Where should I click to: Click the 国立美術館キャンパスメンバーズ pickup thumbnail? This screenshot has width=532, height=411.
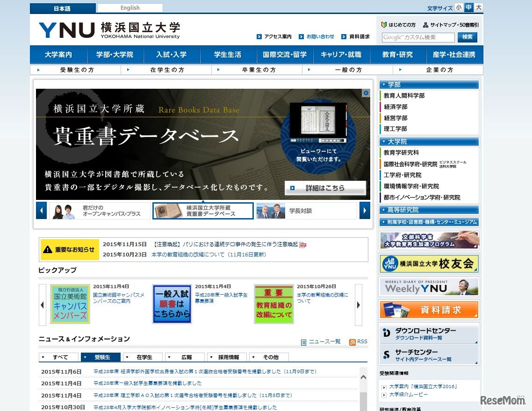[70, 304]
